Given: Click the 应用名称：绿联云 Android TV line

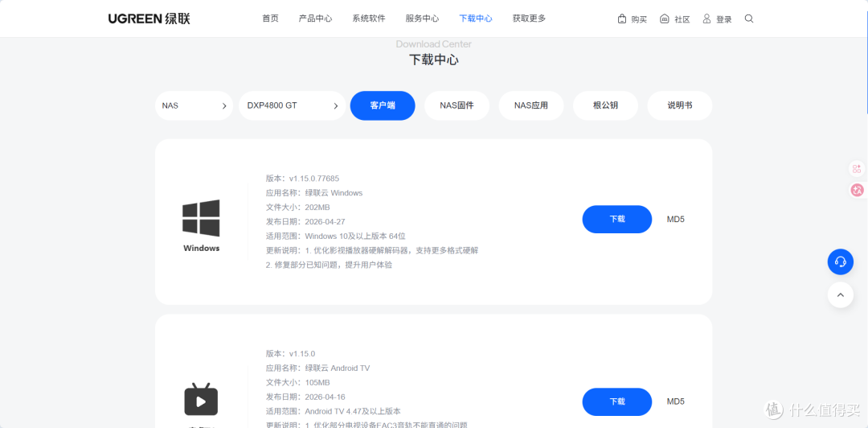Looking at the screenshot, I should (317, 368).
